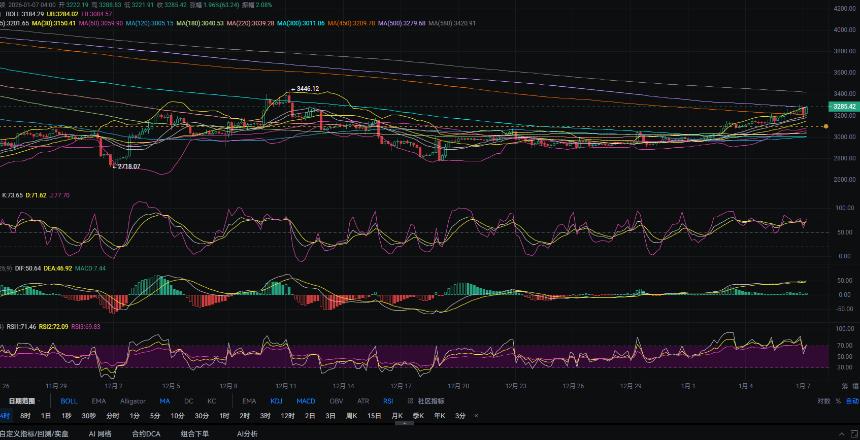Open the 社区指标 community indicators grid icon
This screenshot has width=860, height=440.
tap(410, 401)
